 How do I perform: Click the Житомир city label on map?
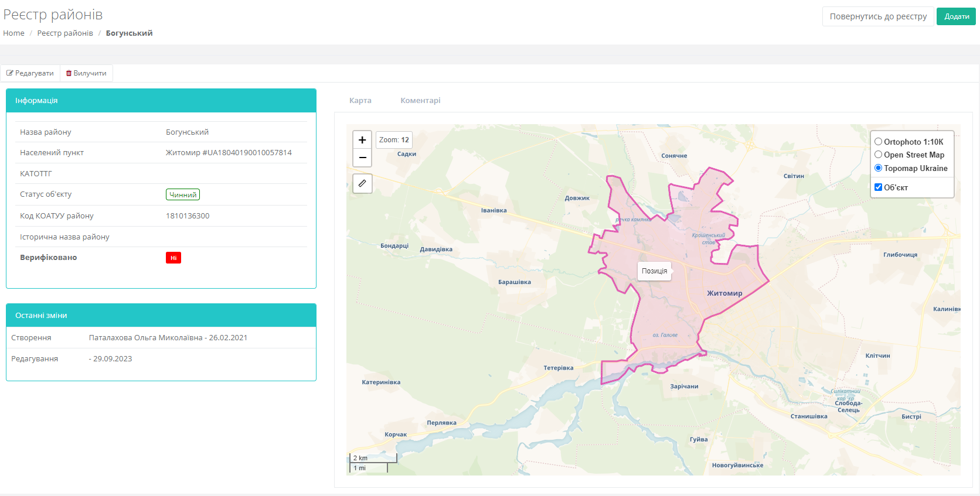[x=724, y=293]
